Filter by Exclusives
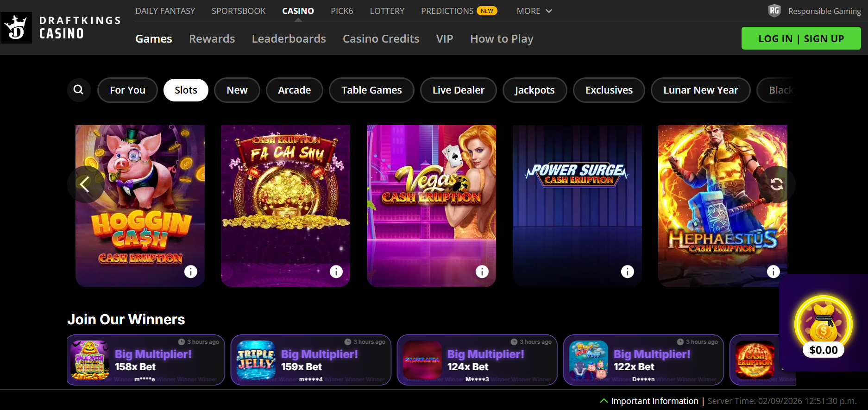Screen dimensions: 868x410 click(x=609, y=90)
